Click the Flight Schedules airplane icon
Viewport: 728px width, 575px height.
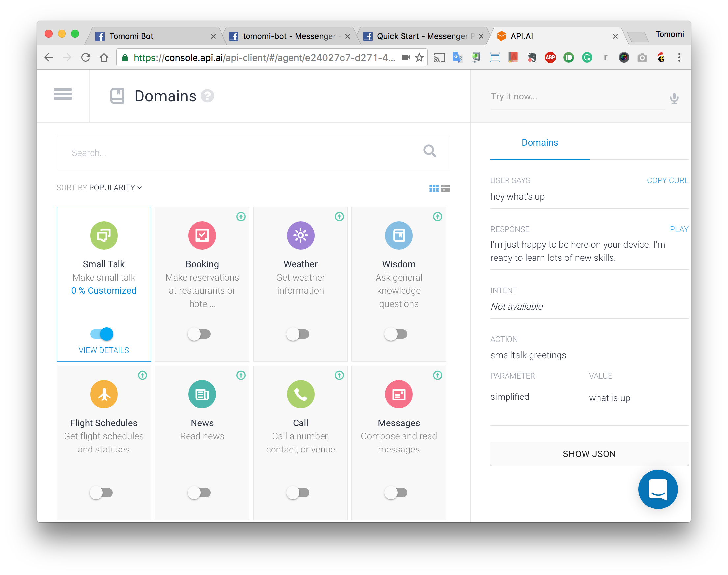(104, 394)
